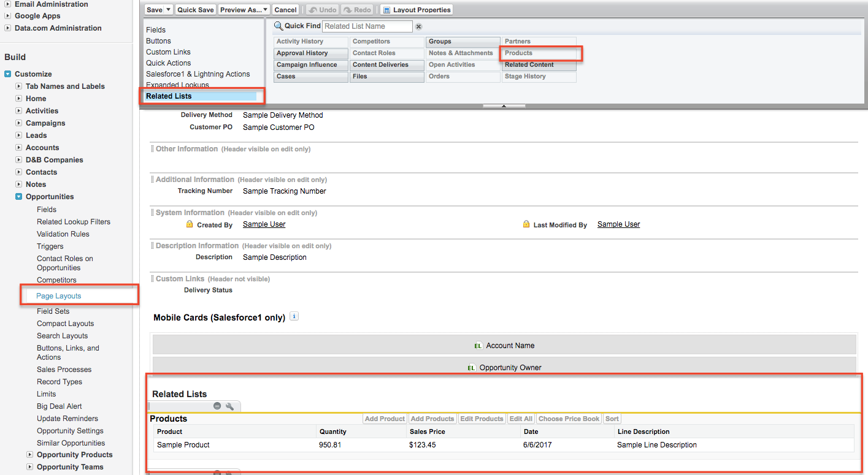Image resolution: width=868 pixels, height=475 pixels.
Task: Open the Save dropdown arrow
Action: 169,10
